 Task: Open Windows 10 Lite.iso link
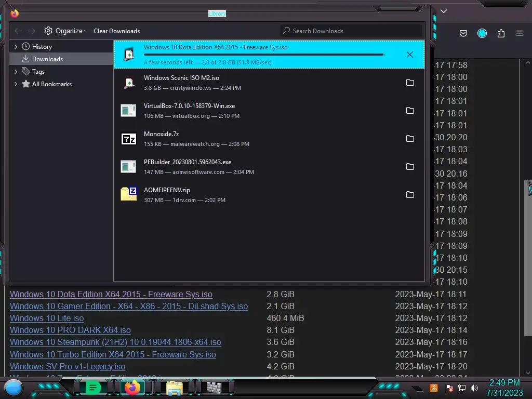point(47,318)
